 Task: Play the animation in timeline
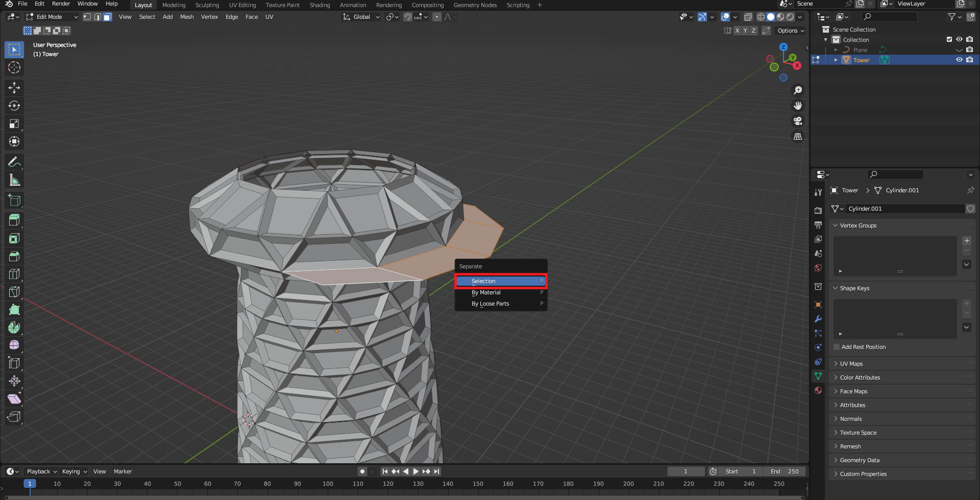click(x=416, y=471)
